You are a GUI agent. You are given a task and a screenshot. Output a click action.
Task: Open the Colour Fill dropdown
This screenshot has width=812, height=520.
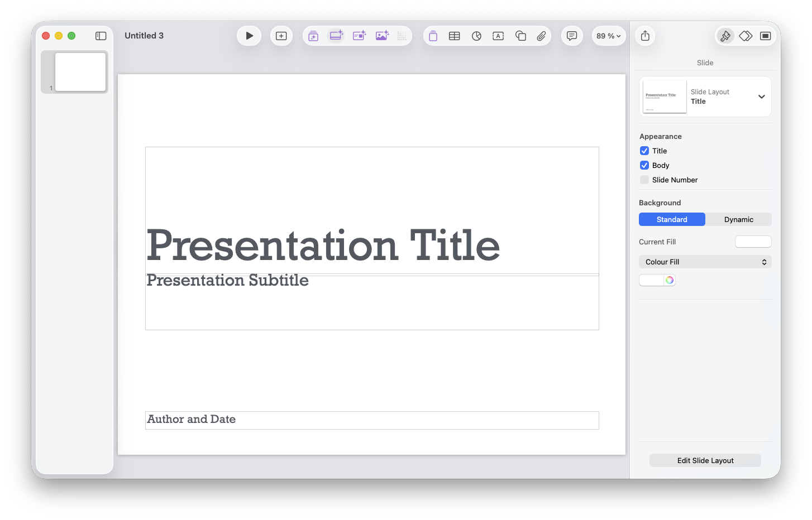point(705,262)
